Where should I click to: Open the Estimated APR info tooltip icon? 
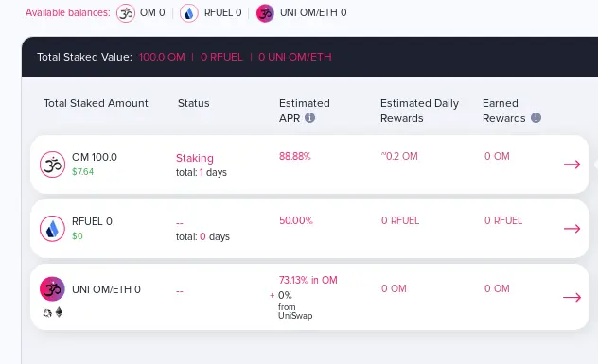[x=310, y=118]
